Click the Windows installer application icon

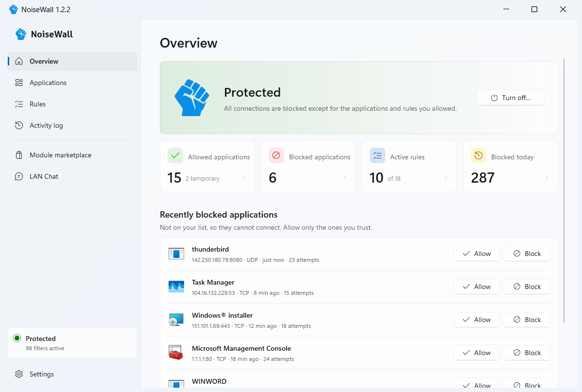[x=176, y=320]
